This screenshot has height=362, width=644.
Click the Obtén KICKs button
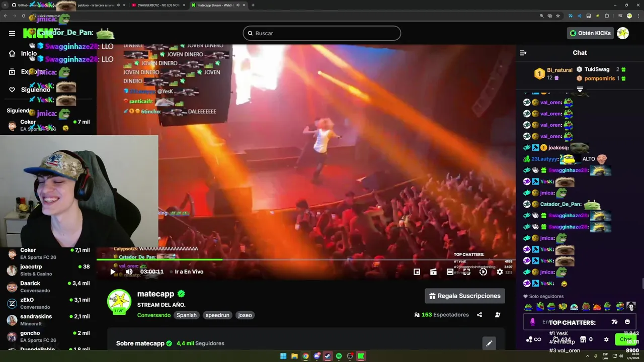[591, 33]
